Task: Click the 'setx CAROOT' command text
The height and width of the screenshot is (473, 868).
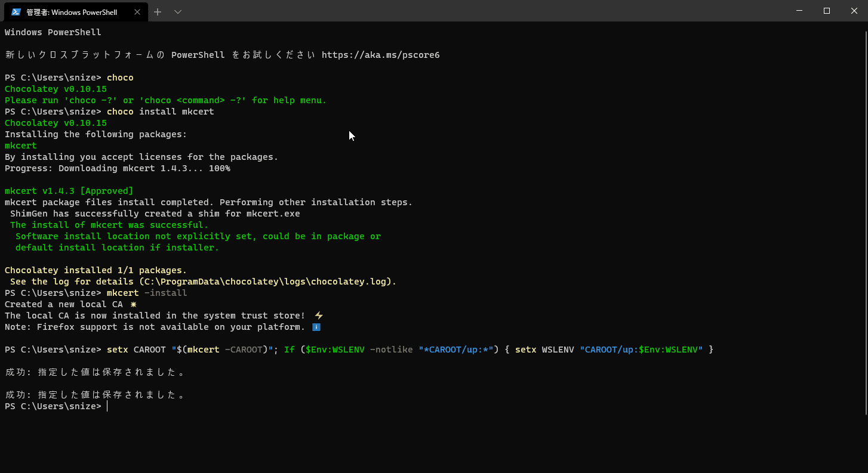Action: pos(136,350)
